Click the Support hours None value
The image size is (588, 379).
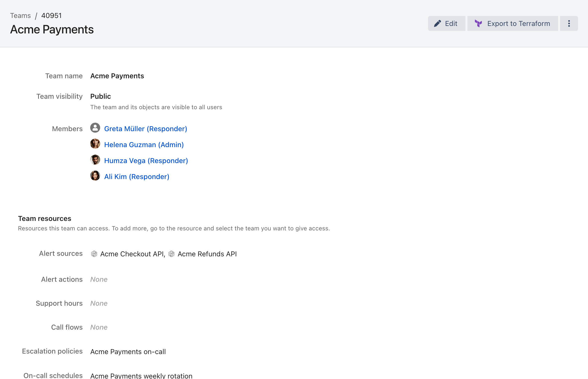tap(99, 303)
